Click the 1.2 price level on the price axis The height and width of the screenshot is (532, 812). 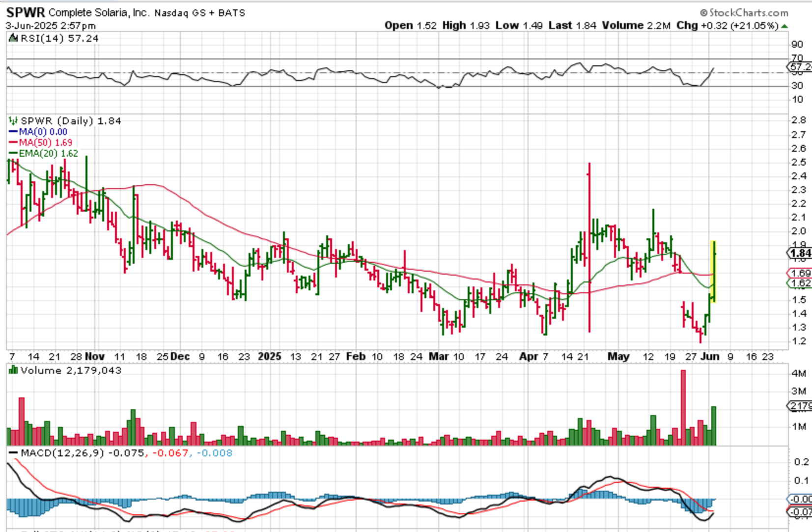pyautogui.click(x=799, y=341)
